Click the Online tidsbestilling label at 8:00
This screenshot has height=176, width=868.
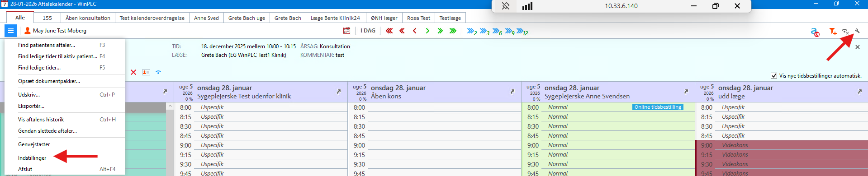point(658,107)
